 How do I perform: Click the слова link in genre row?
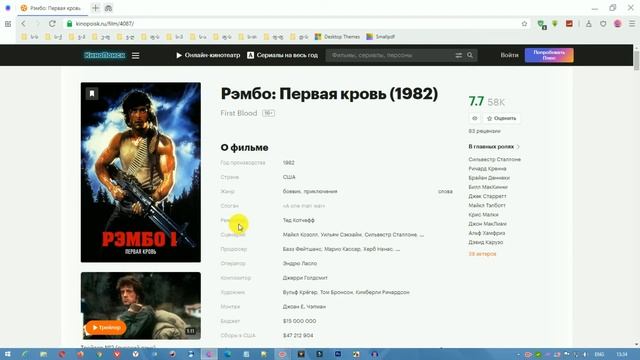445,191
